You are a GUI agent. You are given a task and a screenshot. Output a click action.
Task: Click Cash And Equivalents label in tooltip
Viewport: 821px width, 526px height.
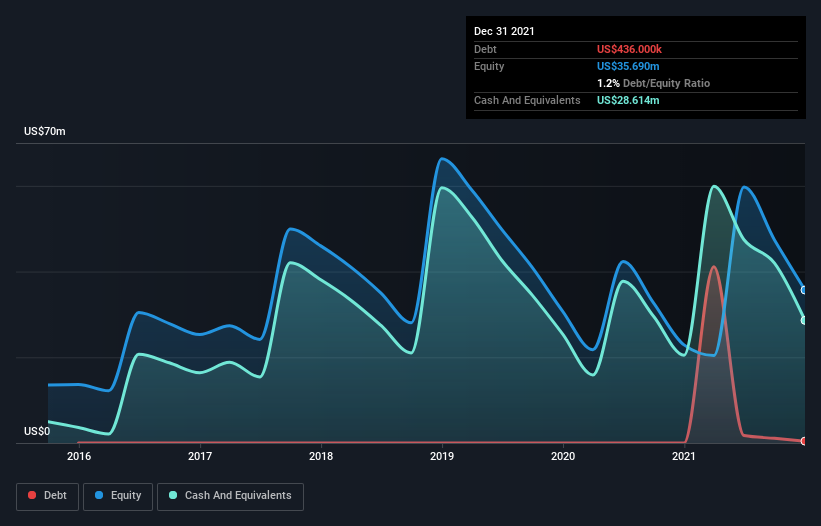pyautogui.click(x=527, y=100)
